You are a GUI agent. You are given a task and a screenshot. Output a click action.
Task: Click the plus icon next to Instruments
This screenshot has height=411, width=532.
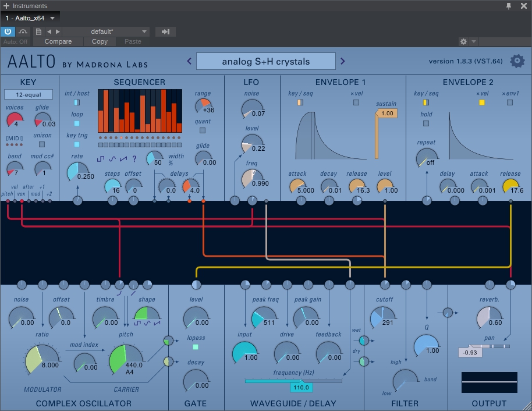pyautogui.click(x=6, y=6)
